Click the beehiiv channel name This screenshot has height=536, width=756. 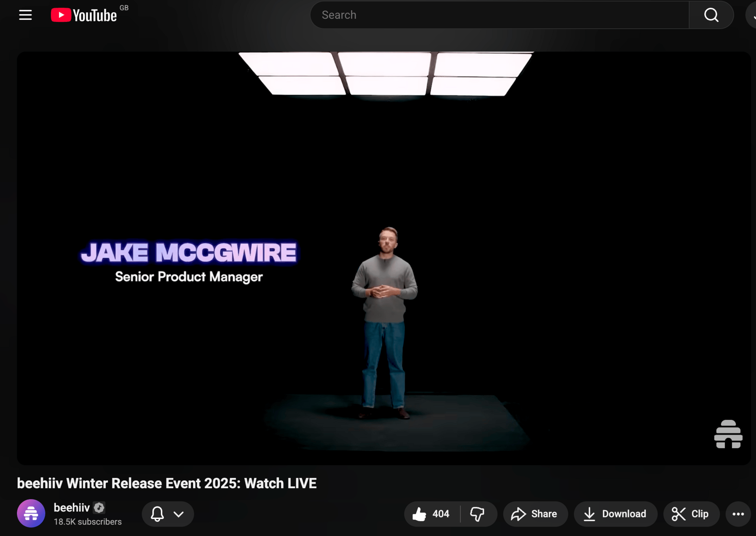tap(72, 508)
